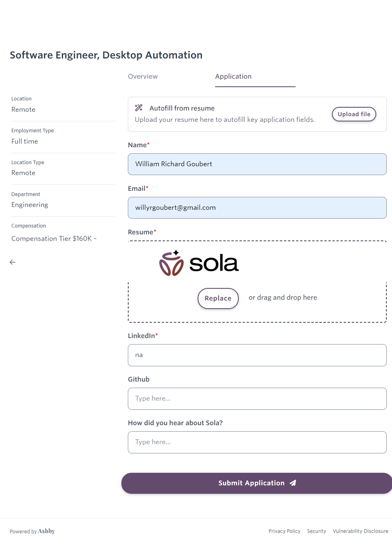Open the Security footer link
The height and width of the screenshot is (545, 392).
click(x=316, y=531)
